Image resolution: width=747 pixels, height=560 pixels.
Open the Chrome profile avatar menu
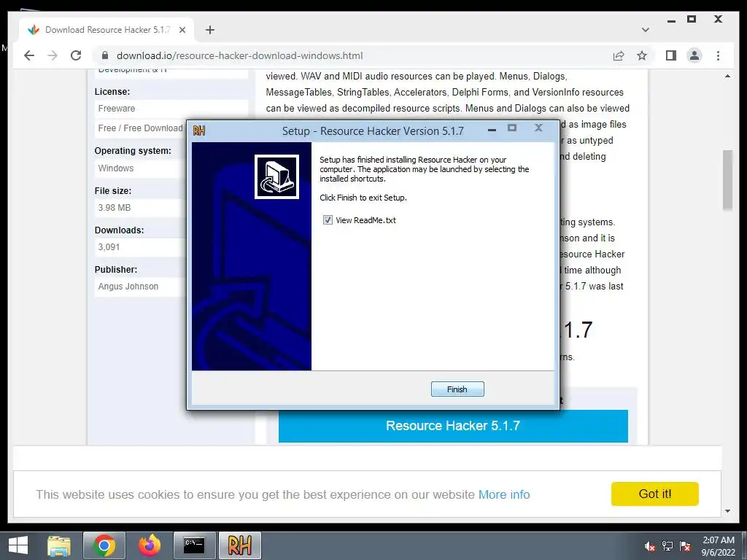point(694,55)
